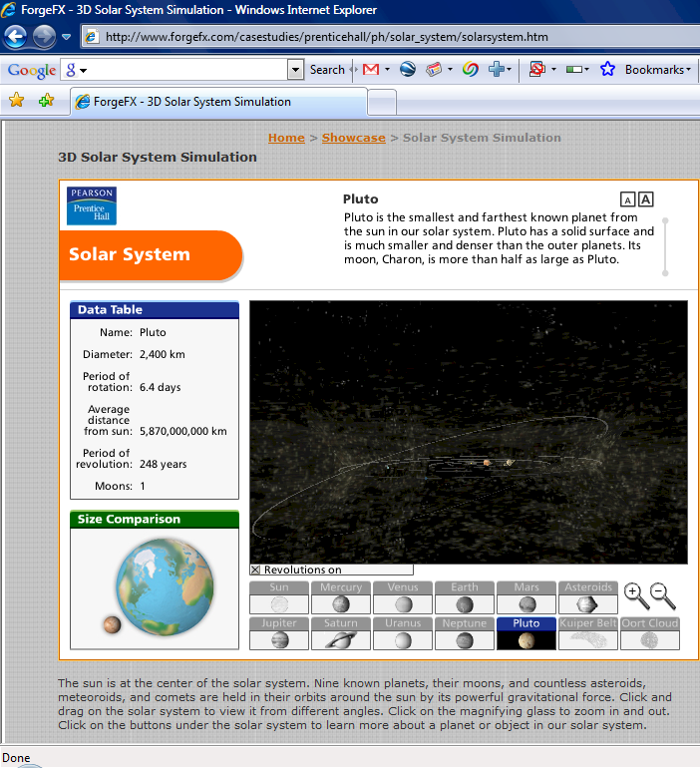Click the Pearson Prentice Hall logo

92,205
